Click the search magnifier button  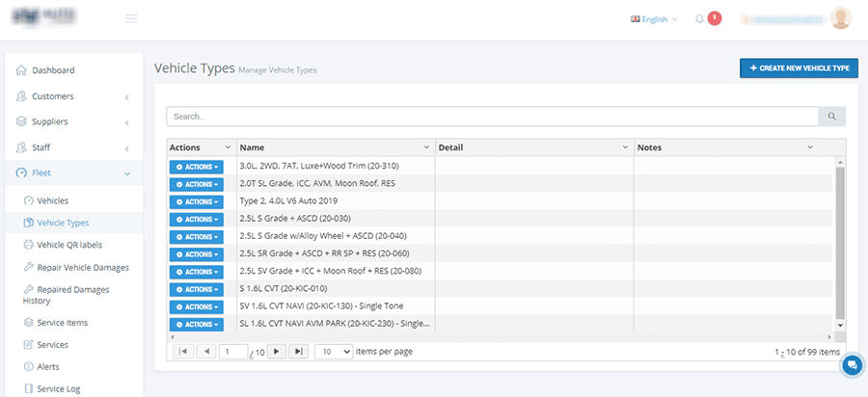831,117
